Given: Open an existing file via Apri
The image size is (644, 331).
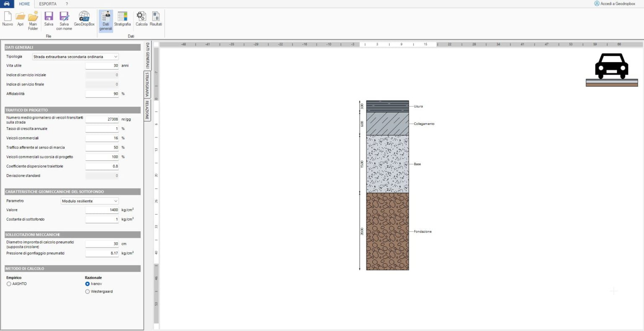Looking at the screenshot, I should click(20, 19).
